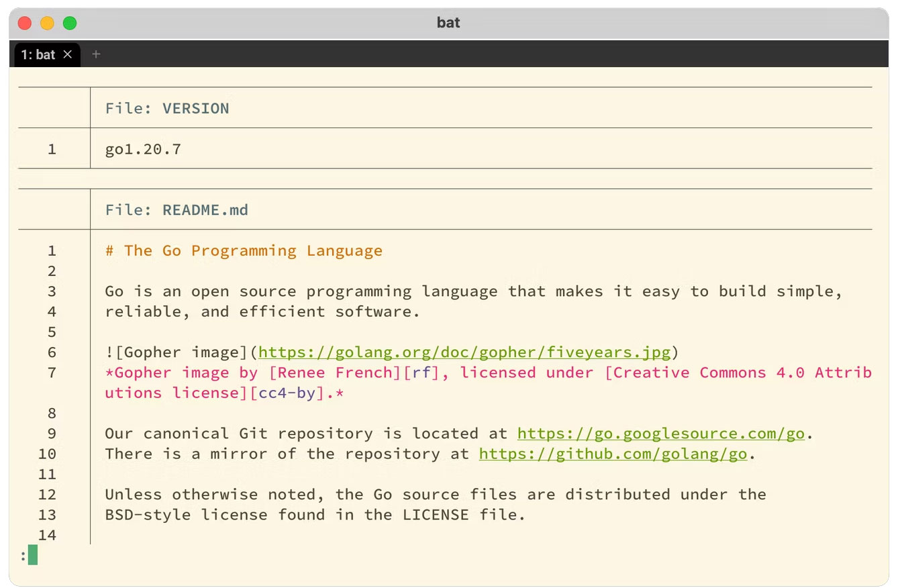
Task: Click 'There is a mirror of the repository' text
Action: 272,454
